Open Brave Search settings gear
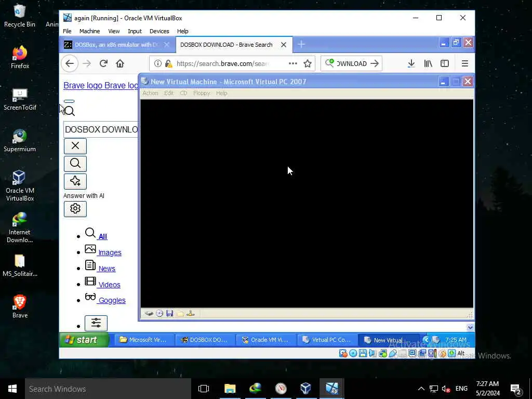The width and height of the screenshot is (532, 399). (75, 209)
